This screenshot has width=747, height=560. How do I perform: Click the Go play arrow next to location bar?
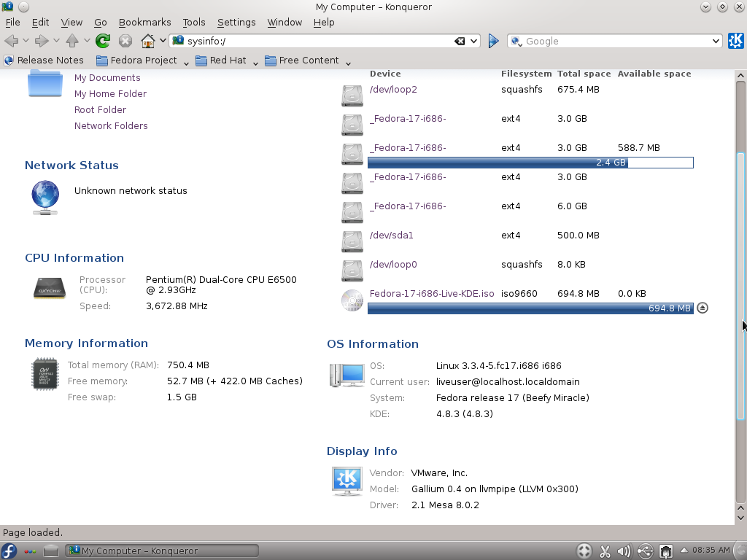pos(494,41)
